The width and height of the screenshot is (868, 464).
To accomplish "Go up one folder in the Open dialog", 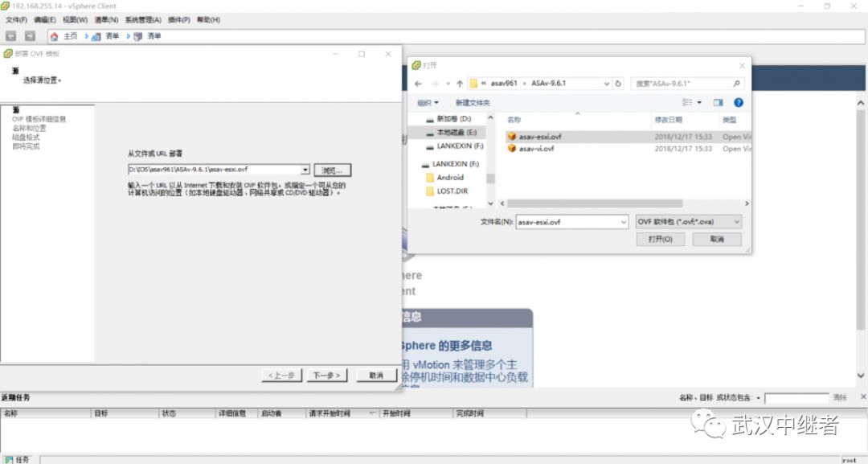I will 460,84.
